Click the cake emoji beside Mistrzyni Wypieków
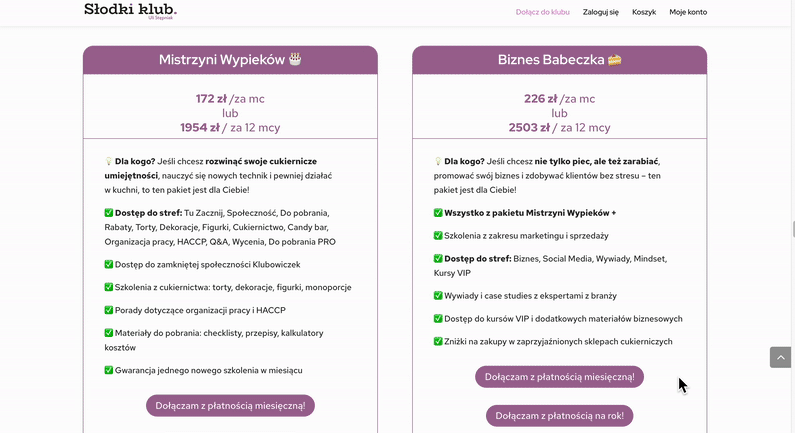Viewport: 795px width, 433px height. [295, 60]
